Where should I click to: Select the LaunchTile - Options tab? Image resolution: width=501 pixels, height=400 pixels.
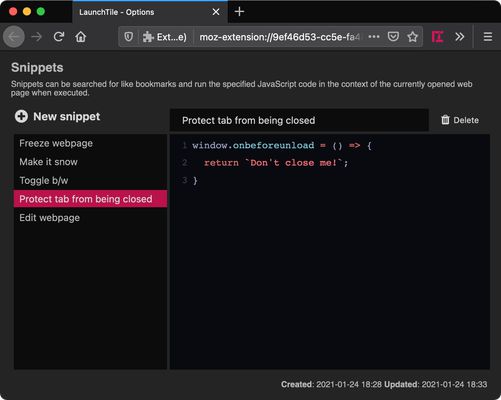(x=150, y=12)
